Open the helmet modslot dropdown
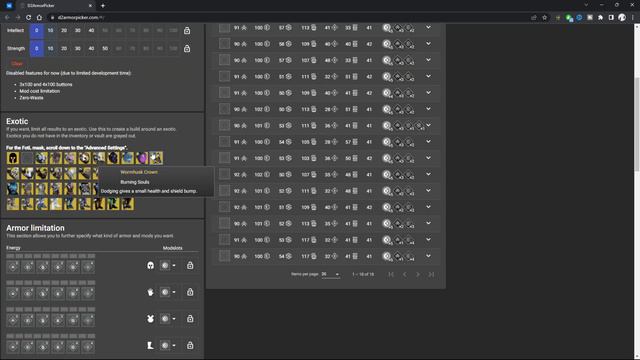 pos(168,265)
